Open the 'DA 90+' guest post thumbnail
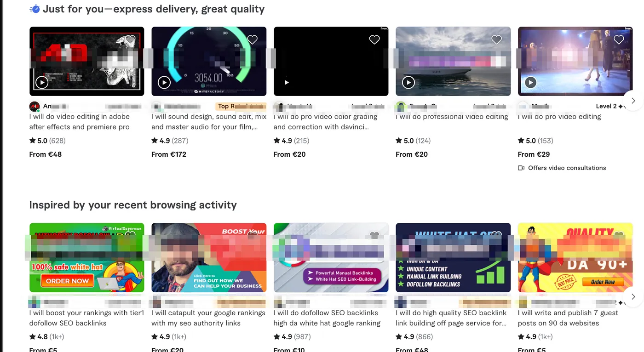644x352 pixels. [x=575, y=257]
